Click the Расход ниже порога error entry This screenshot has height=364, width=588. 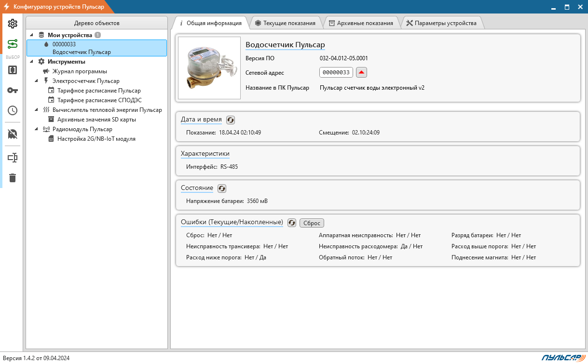pos(226,257)
